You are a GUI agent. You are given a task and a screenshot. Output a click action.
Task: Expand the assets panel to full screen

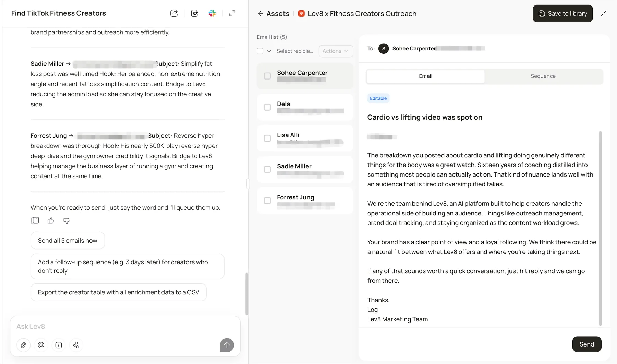click(x=603, y=13)
